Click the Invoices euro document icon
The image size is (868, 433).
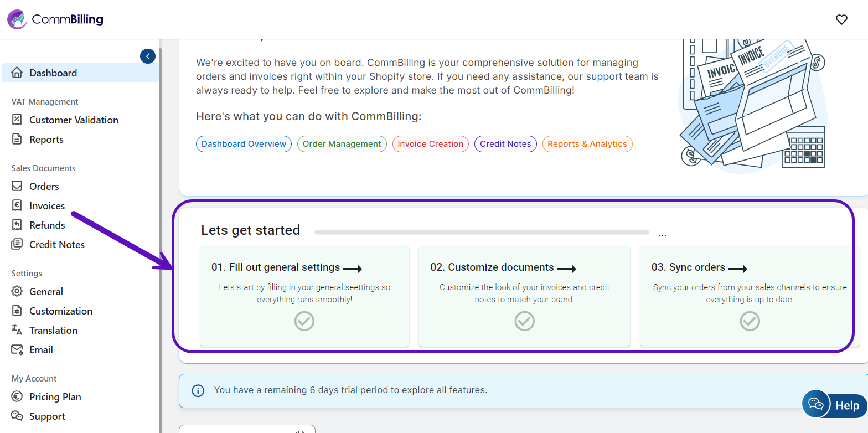pyautogui.click(x=17, y=205)
